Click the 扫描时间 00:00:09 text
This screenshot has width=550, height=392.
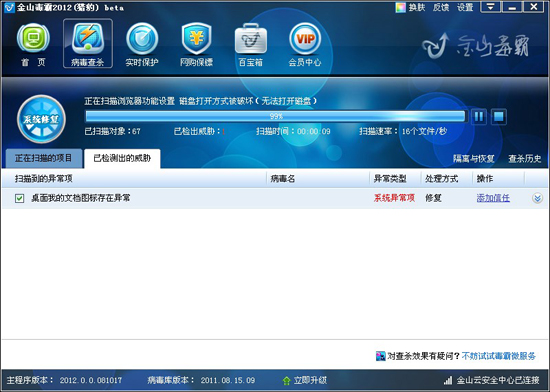coord(293,131)
